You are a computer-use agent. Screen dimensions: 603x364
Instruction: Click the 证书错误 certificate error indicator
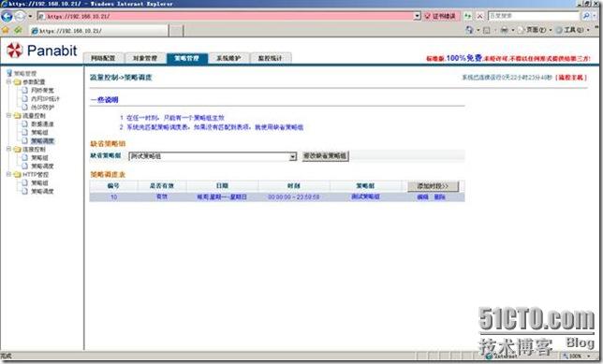pyautogui.click(x=439, y=16)
